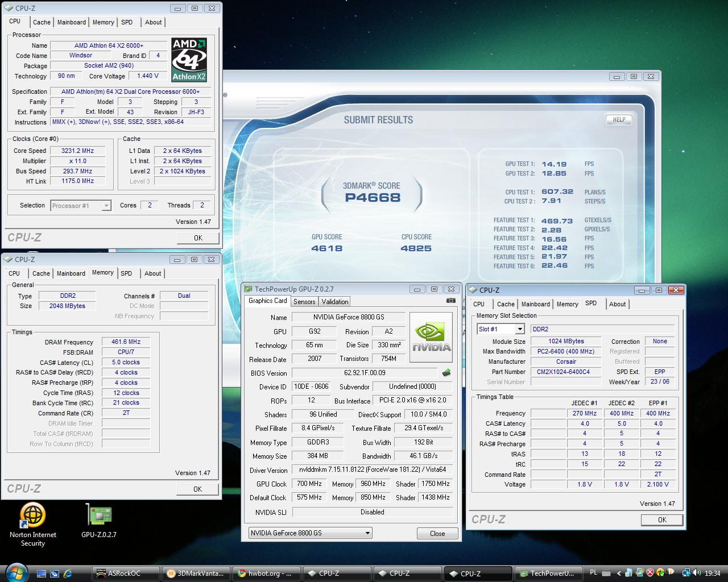
Task: Click the NVIDIA SLI Disabled field
Action: 373,512
